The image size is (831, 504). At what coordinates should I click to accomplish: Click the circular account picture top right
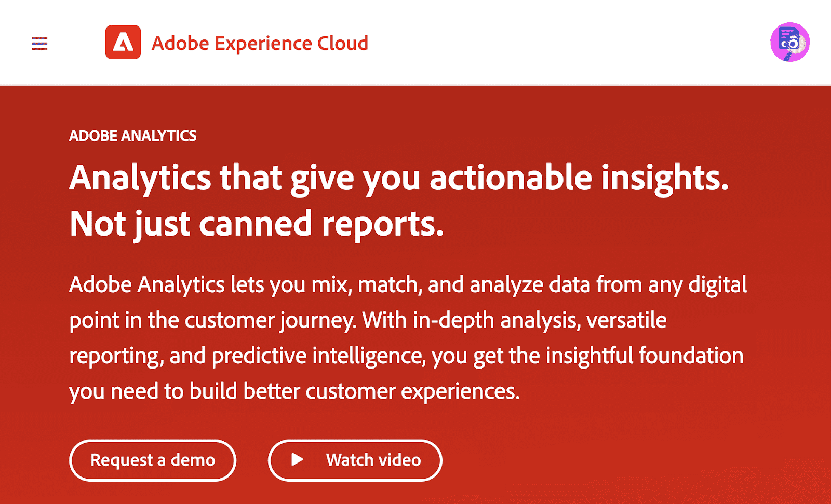[x=789, y=43]
